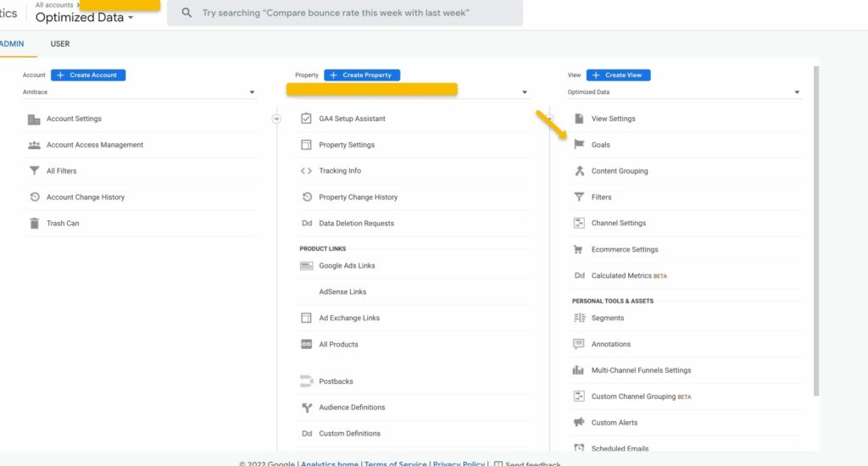Click the GA4 Setup Assistant checkbox icon
868x466 pixels.
[x=306, y=119]
